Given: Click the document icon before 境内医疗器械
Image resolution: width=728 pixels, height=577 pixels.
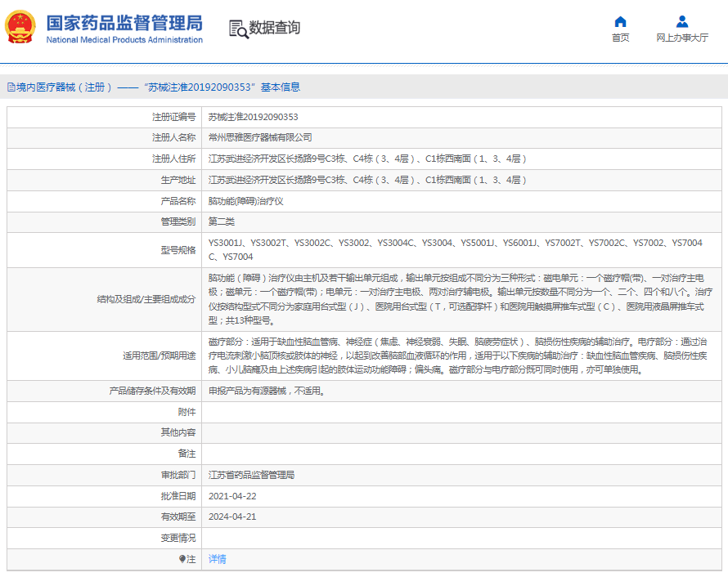Looking at the screenshot, I should (x=11, y=87).
